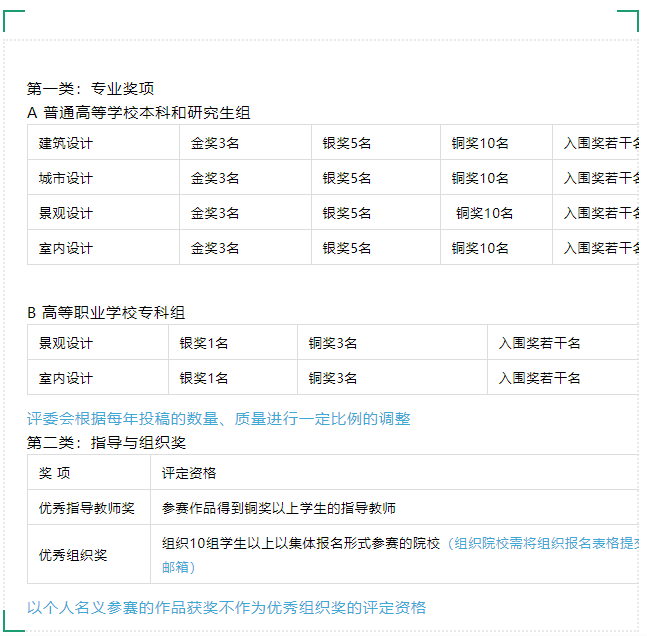647x636 pixels.
Task: Select "入围奖若干名" in group B 室内设计 row
Action: [539, 378]
